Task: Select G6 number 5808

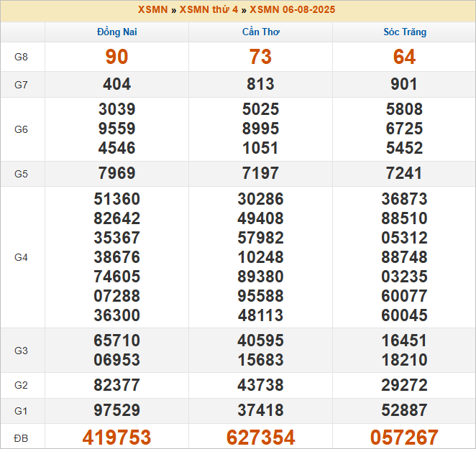Action: (x=404, y=109)
